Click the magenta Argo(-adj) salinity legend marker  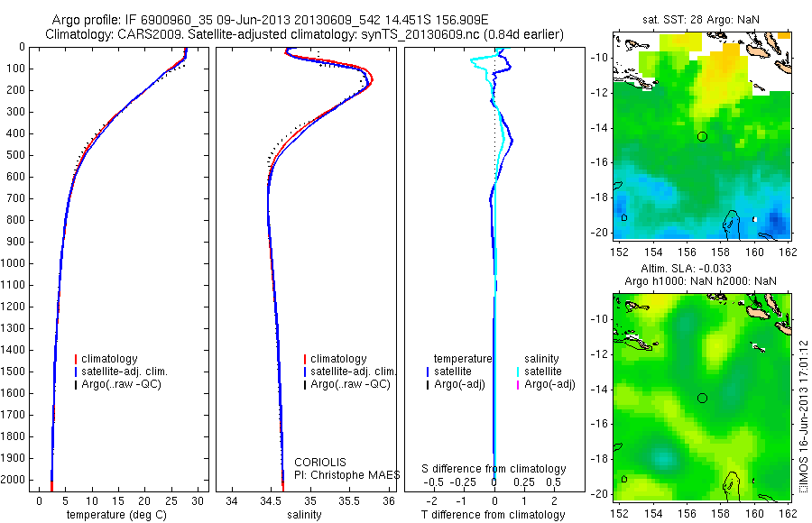(518, 385)
